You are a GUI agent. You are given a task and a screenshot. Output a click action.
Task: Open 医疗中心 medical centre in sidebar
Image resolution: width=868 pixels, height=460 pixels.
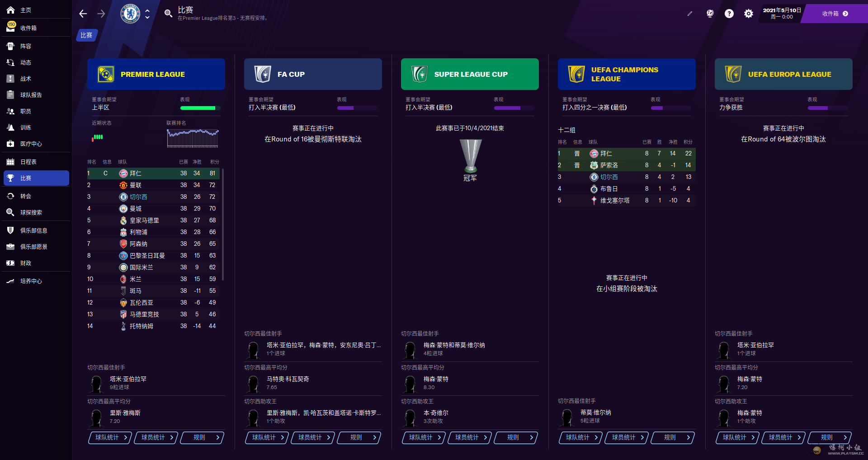(x=36, y=144)
